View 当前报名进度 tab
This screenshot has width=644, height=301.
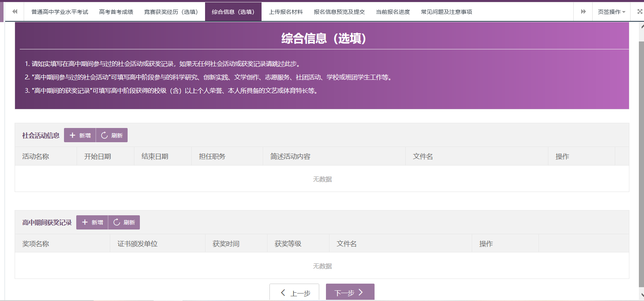pyautogui.click(x=393, y=12)
